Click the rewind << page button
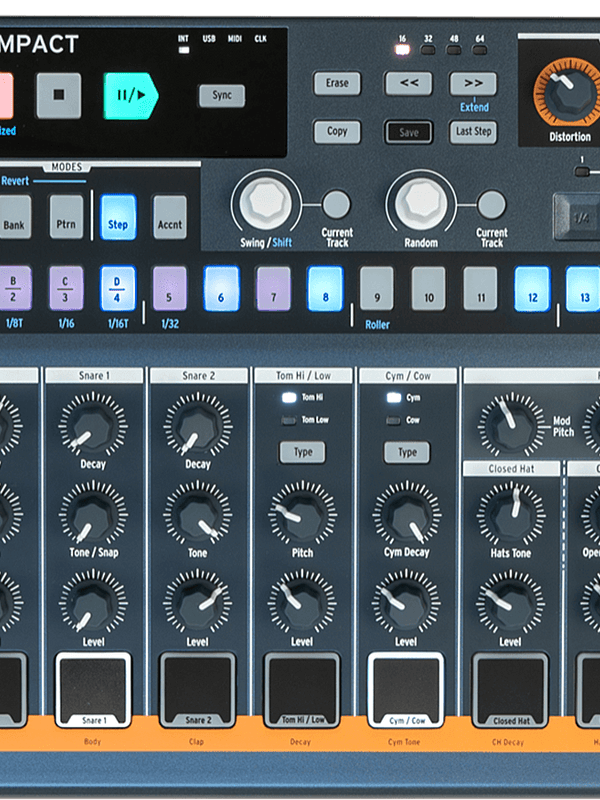 tap(408, 84)
